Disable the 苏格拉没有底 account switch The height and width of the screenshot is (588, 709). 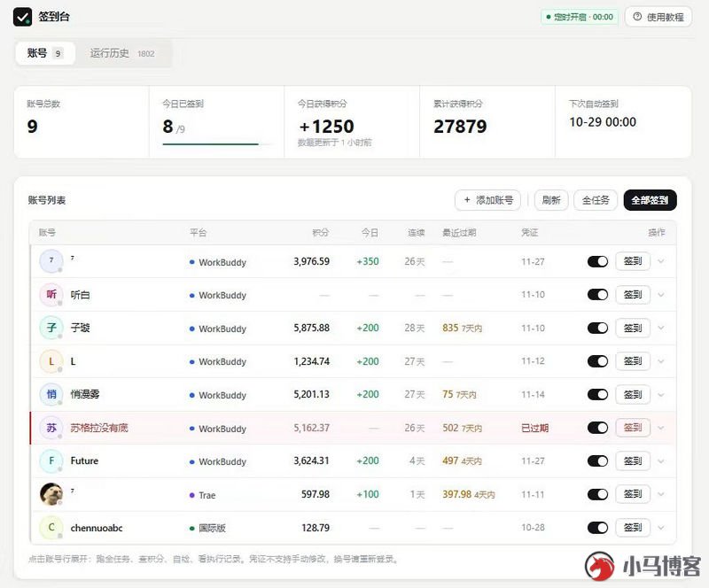point(597,428)
